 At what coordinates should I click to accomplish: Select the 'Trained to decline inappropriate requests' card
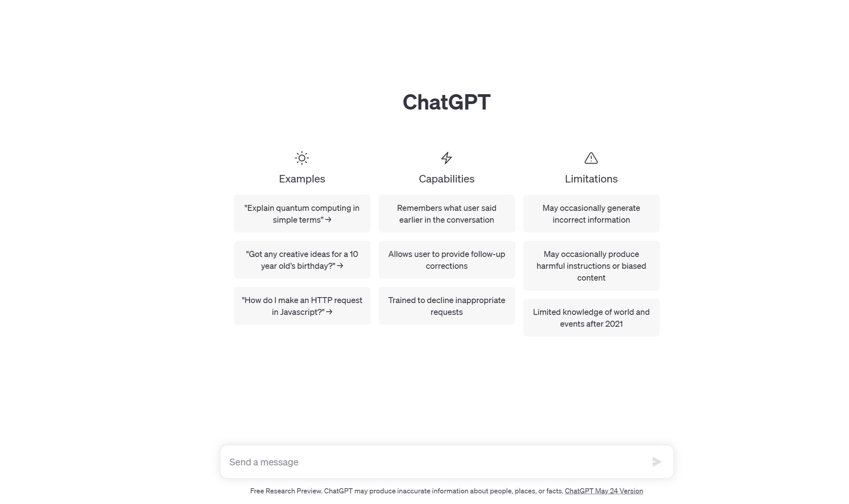tap(447, 305)
